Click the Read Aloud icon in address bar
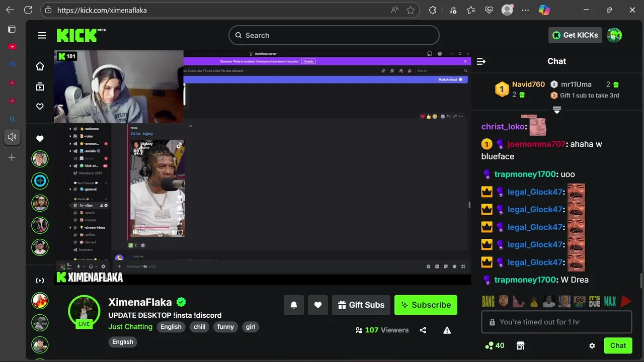Viewport: 644px width, 362px height. 395,10
